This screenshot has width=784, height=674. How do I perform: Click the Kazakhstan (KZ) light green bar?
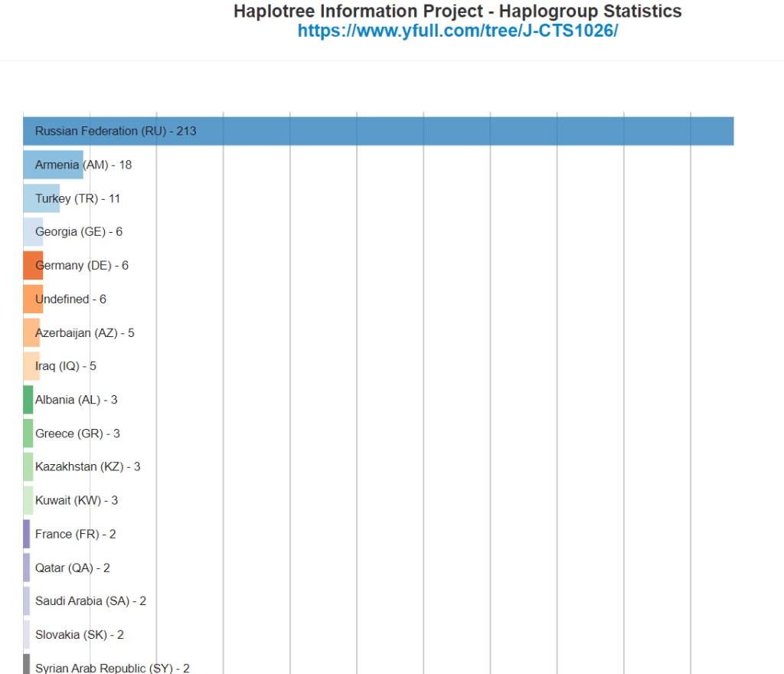coord(28,467)
